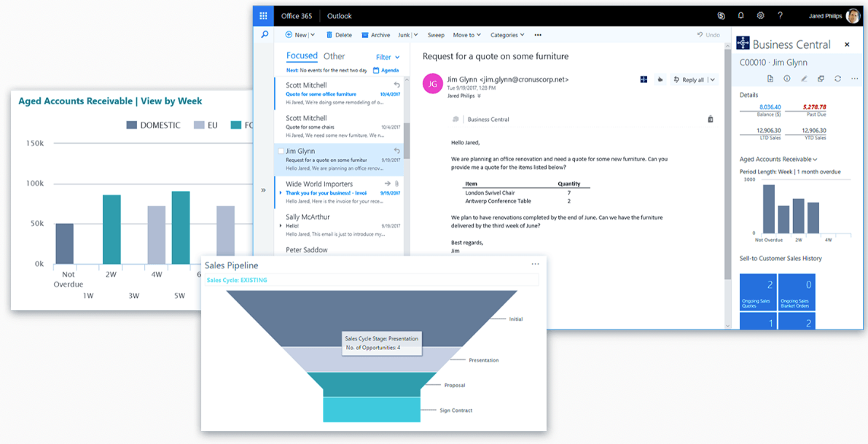Click Jared Philips profile photo
Image resolution: width=868 pixels, height=444 pixels.
[x=852, y=16]
